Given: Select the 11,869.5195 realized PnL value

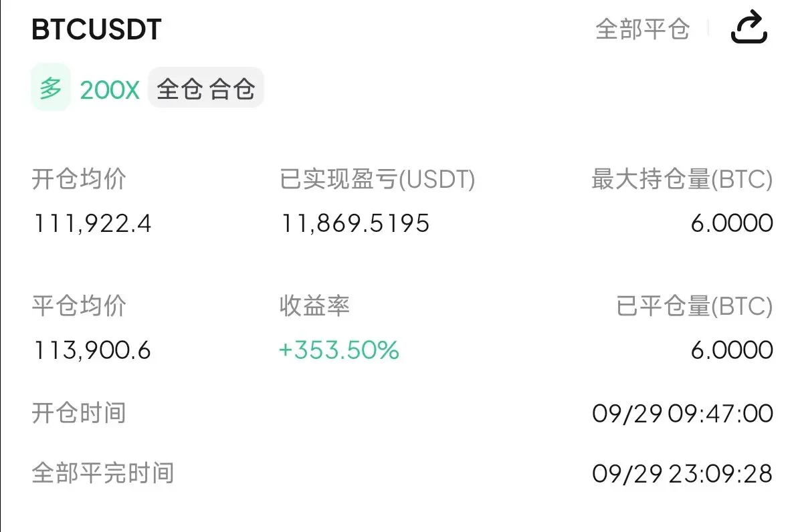Looking at the screenshot, I should [355, 224].
